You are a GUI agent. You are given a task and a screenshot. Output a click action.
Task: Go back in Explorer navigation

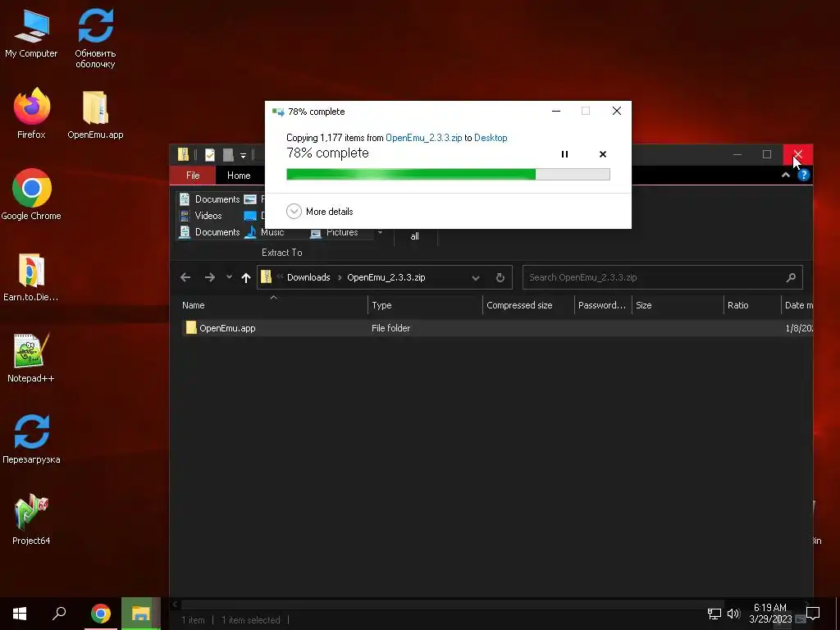pyautogui.click(x=185, y=277)
